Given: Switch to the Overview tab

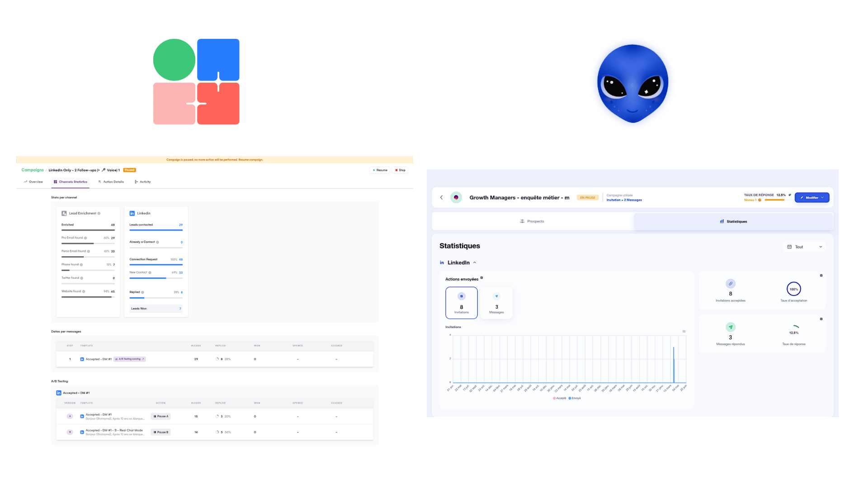Looking at the screenshot, I should [33, 182].
